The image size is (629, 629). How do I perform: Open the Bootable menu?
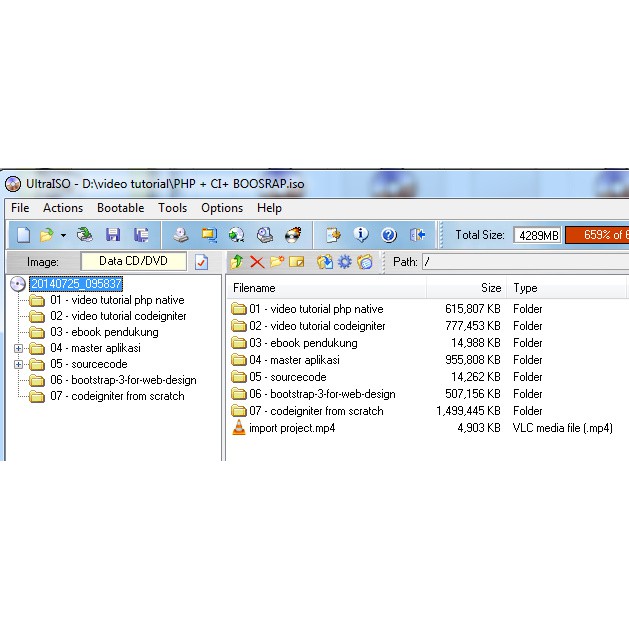pyautogui.click(x=120, y=208)
